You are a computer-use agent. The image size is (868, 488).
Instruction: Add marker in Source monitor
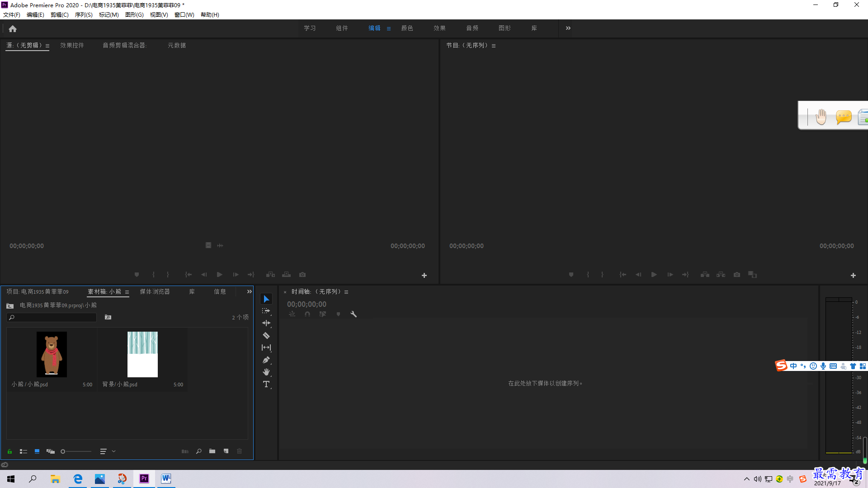click(x=137, y=275)
